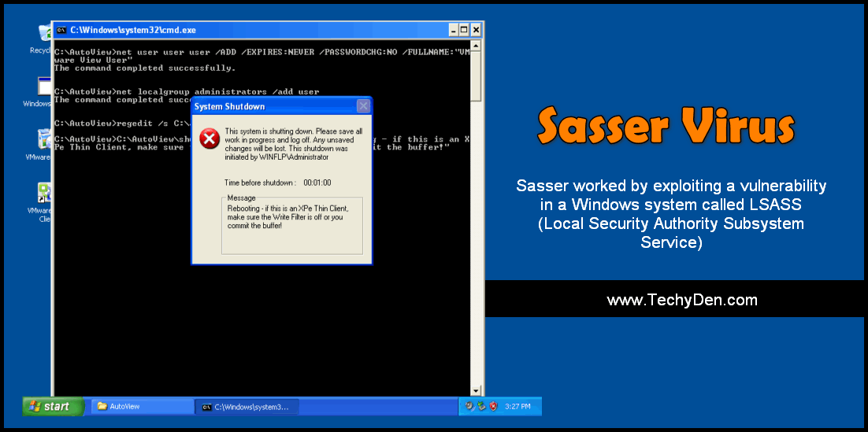
Task: Maximize the cmd.exe window
Action: pos(465,31)
